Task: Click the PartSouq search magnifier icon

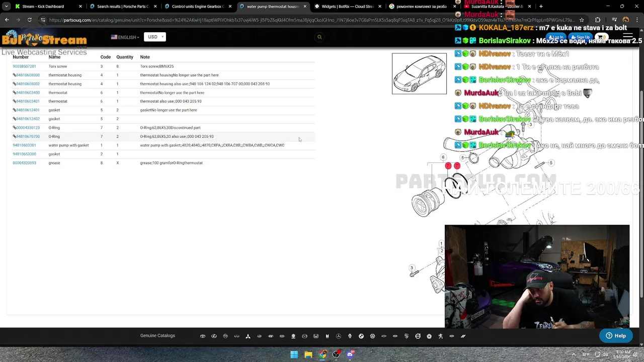Action: point(319,37)
